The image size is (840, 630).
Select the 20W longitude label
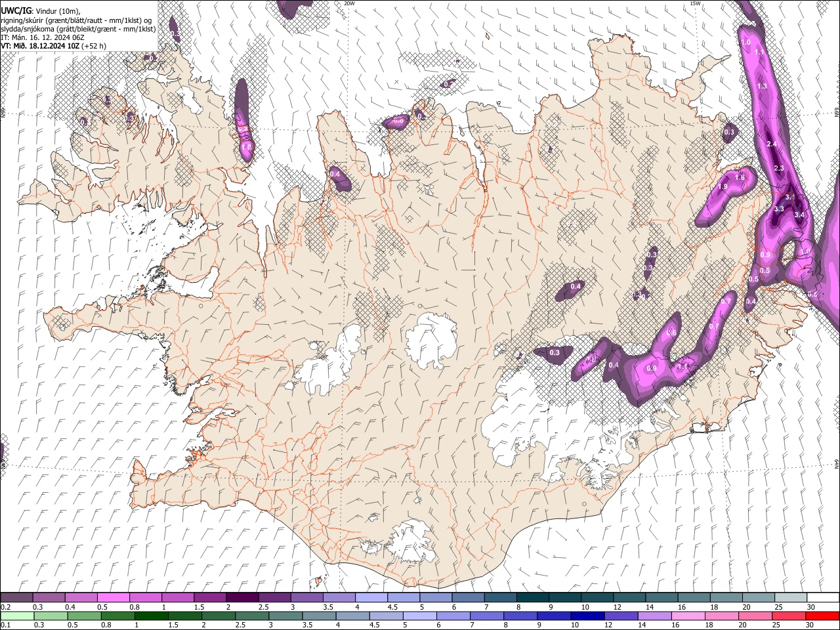(x=349, y=3)
